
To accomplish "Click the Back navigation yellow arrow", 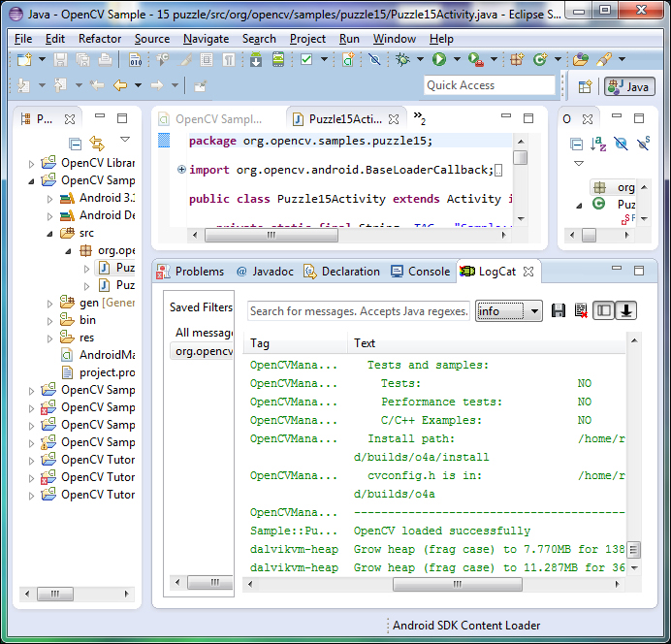I will tap(120, 85).
